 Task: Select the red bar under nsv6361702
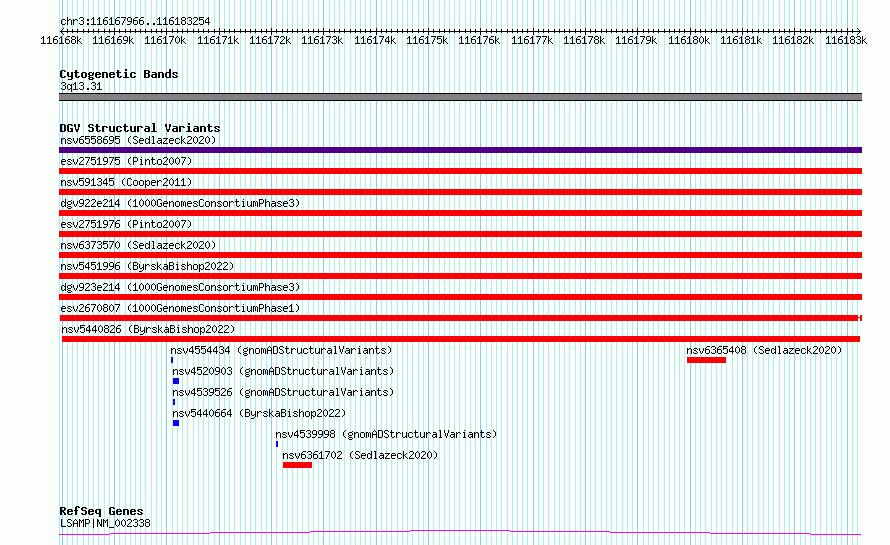[x=297, y=465]
